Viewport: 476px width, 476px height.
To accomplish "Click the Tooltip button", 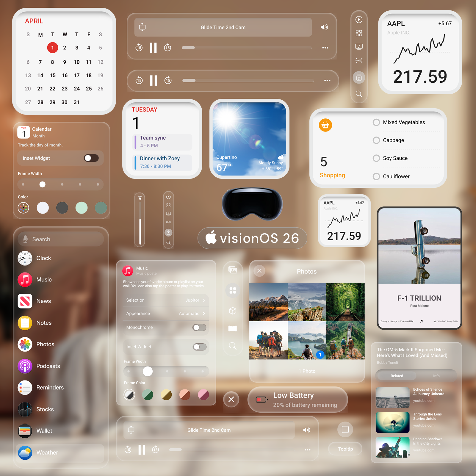I will click(x=345, y=449).
